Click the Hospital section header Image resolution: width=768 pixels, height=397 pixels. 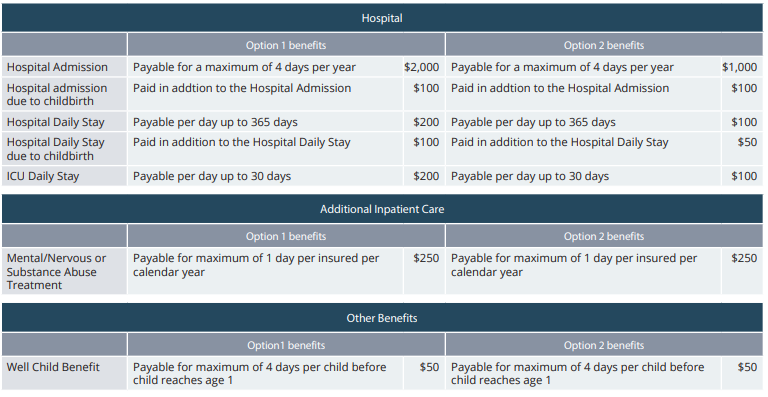[382, 18]
